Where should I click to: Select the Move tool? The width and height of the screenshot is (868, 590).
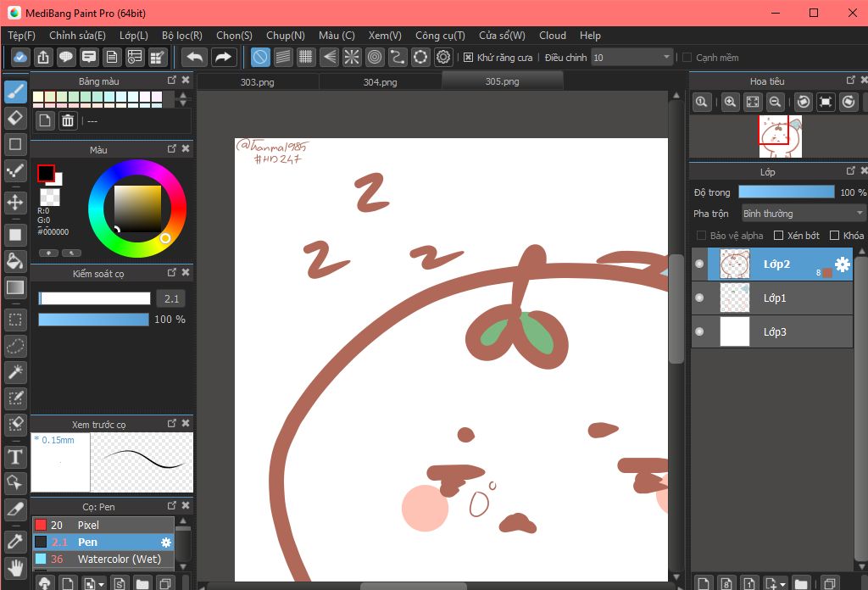pyautogui.click(x=15, y=203)
